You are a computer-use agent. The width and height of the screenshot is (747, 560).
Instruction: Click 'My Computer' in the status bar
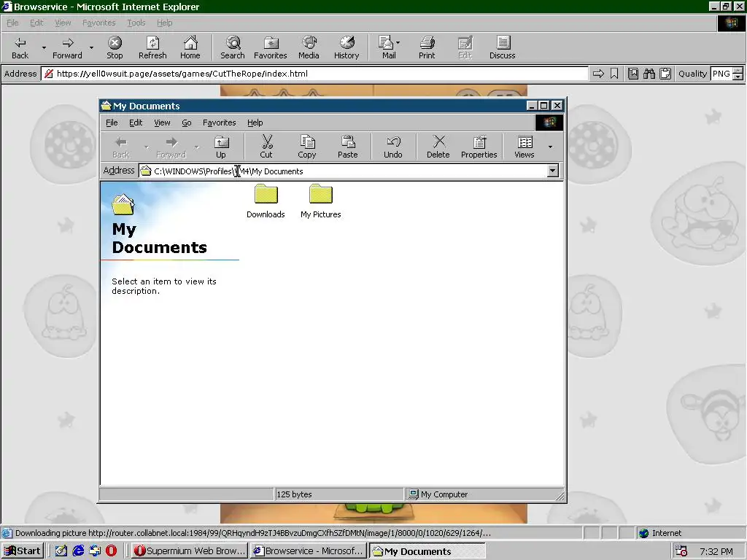tap(444, 494)
